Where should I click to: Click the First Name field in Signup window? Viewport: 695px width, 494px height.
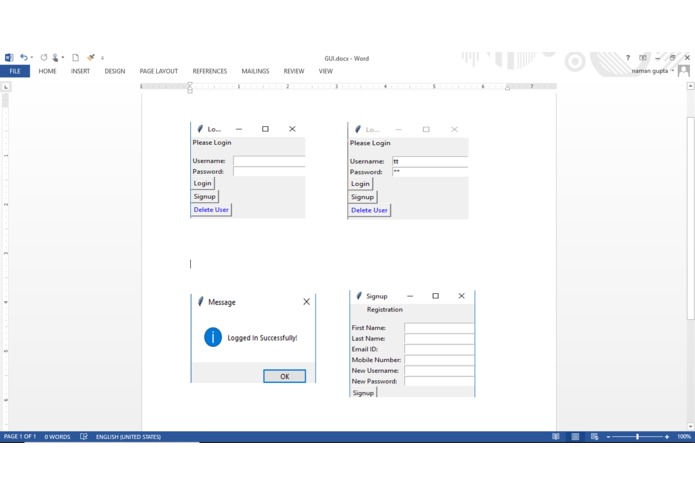(x=439, y=328)
